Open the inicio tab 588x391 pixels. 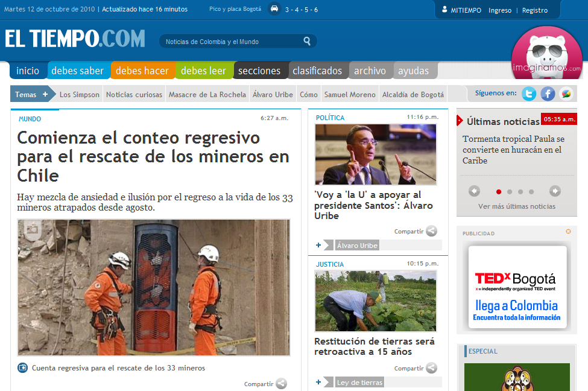(28, 71)
